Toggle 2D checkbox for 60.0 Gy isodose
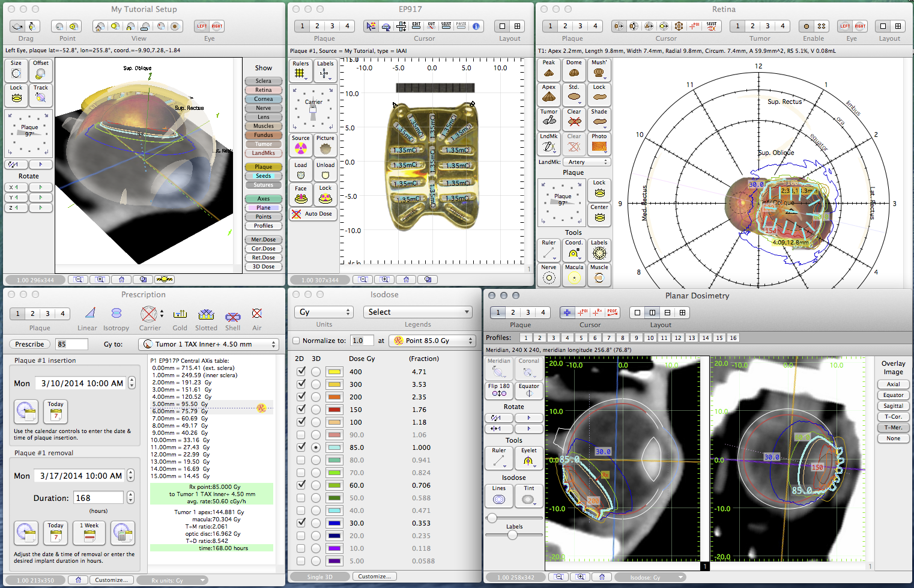Image resolution: width=914 pixels, height=588 pixels. point(301,485)
